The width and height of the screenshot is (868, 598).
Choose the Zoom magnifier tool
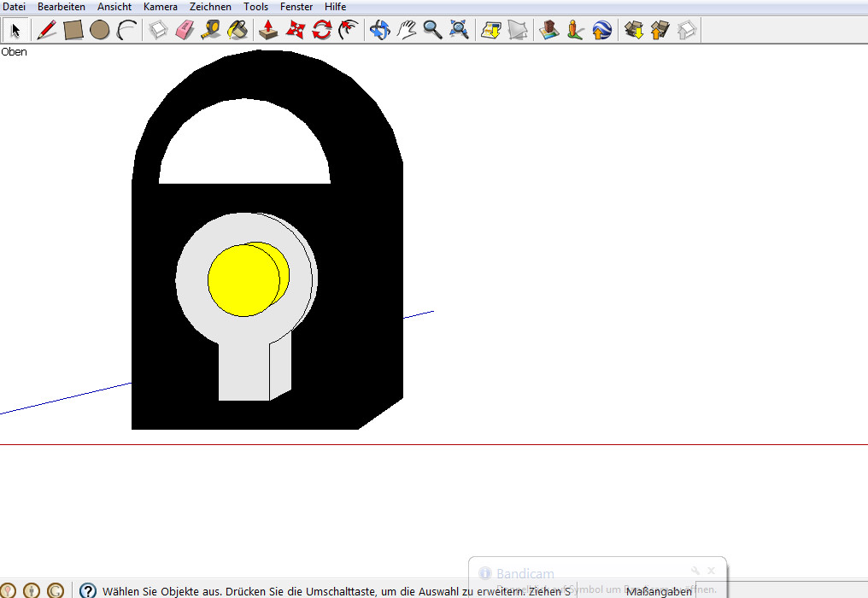[433, 30]
